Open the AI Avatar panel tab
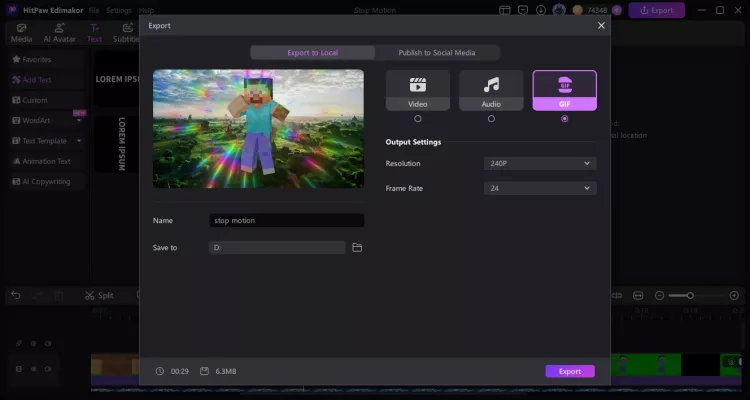The height and width of the screenshot is (400, 750). pos(59,33)
